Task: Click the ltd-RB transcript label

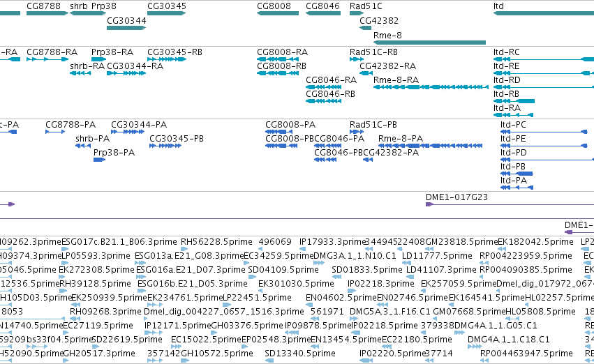Action: 506,94
